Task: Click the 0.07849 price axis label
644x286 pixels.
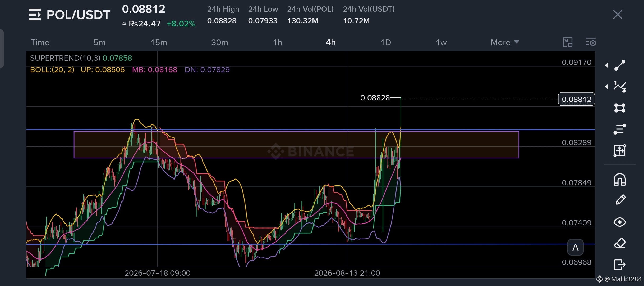Action: coord(577,183)
